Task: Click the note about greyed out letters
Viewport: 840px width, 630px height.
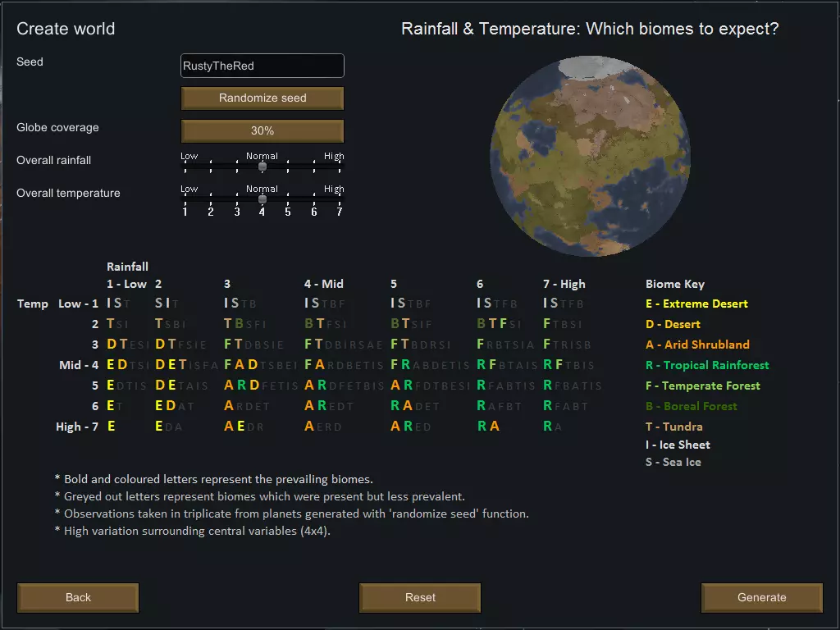Action: click(x=260, y=496)
